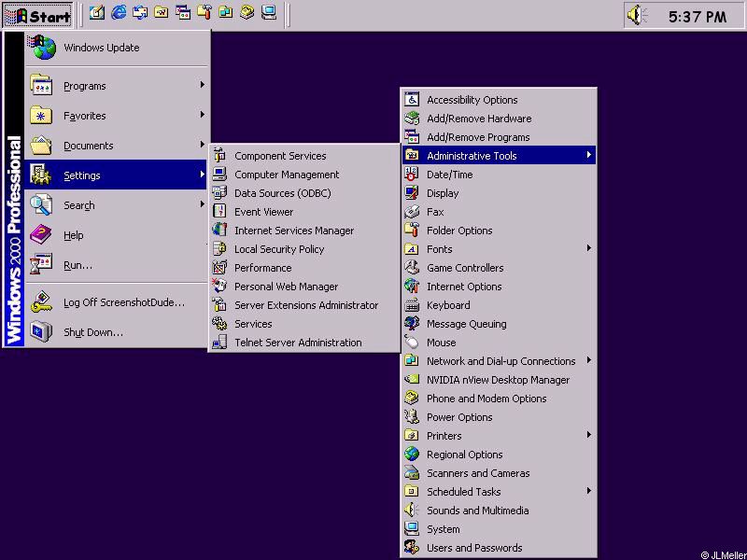Open Telnet Server Administration icon

coord(219,342)
